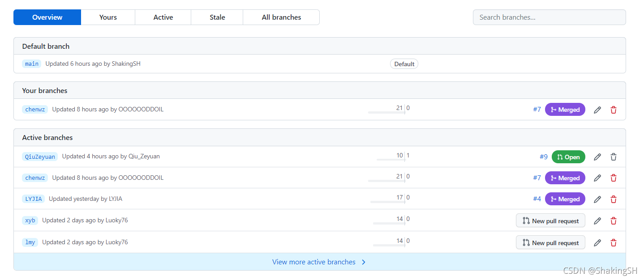Open chenwz branch in Active branches list

35,178
